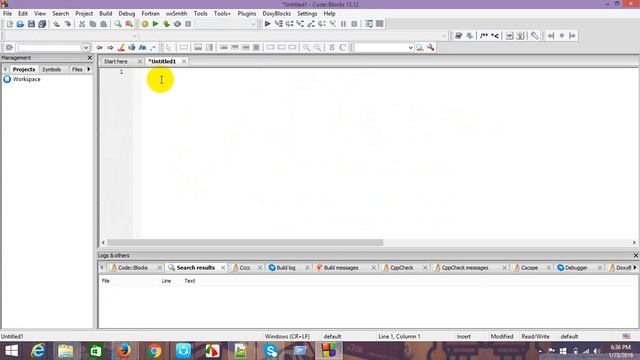Click the Abort build square icon

(188, 24)
